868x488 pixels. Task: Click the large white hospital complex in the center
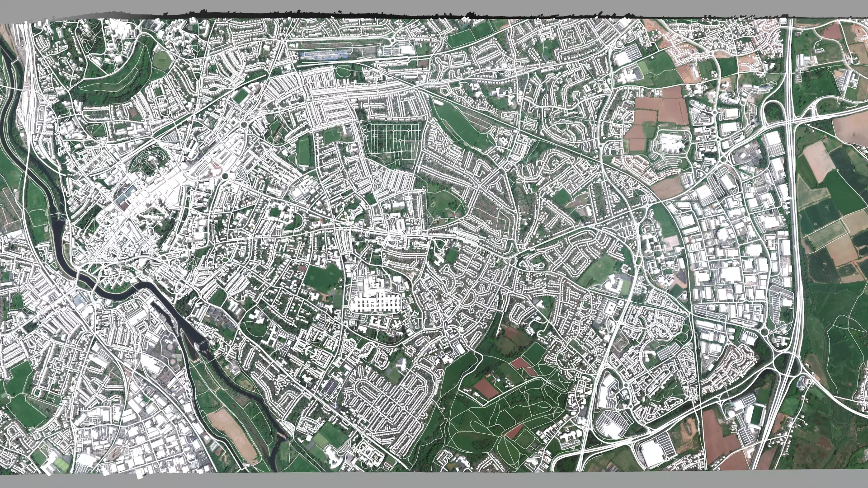click(375, 300)
